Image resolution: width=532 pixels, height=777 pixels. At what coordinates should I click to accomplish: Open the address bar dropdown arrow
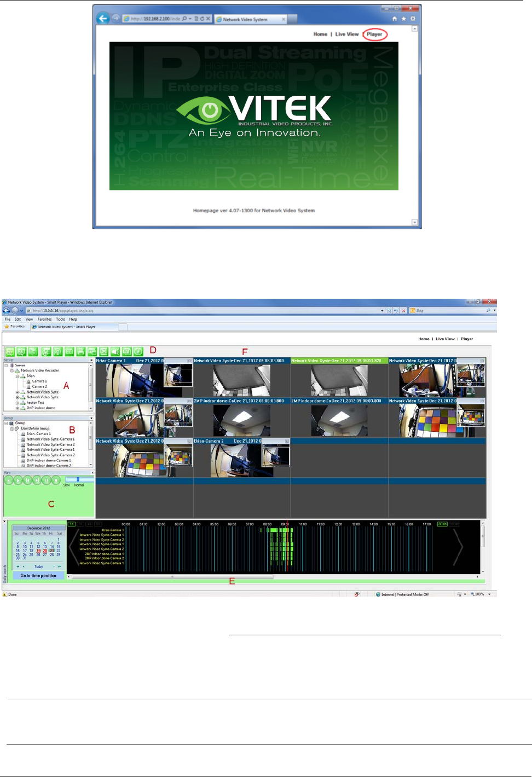coord(382,311)
